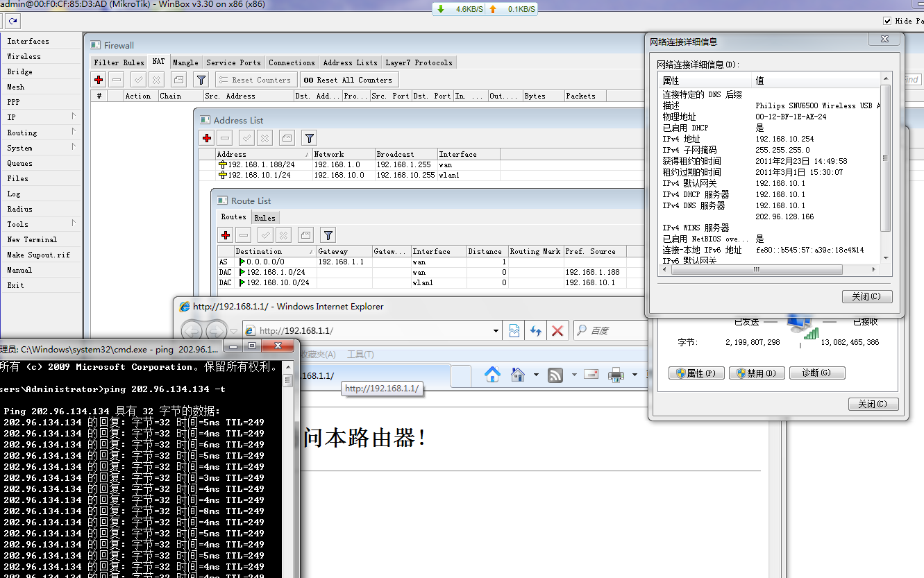Open the filter funnel in Route List
924x578 pixels.
click(328, 235)
